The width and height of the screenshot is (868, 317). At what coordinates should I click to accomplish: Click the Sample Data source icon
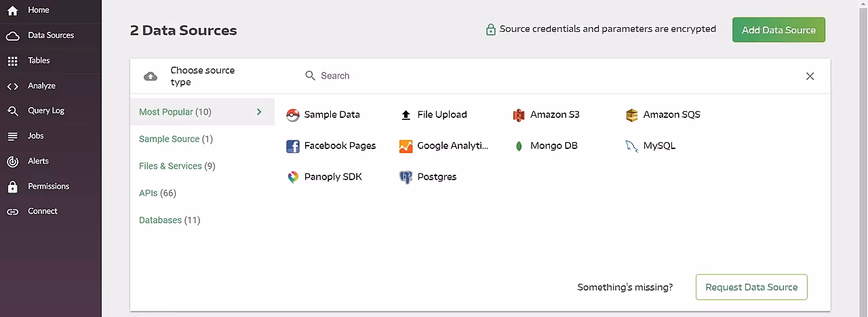(293, 115)
